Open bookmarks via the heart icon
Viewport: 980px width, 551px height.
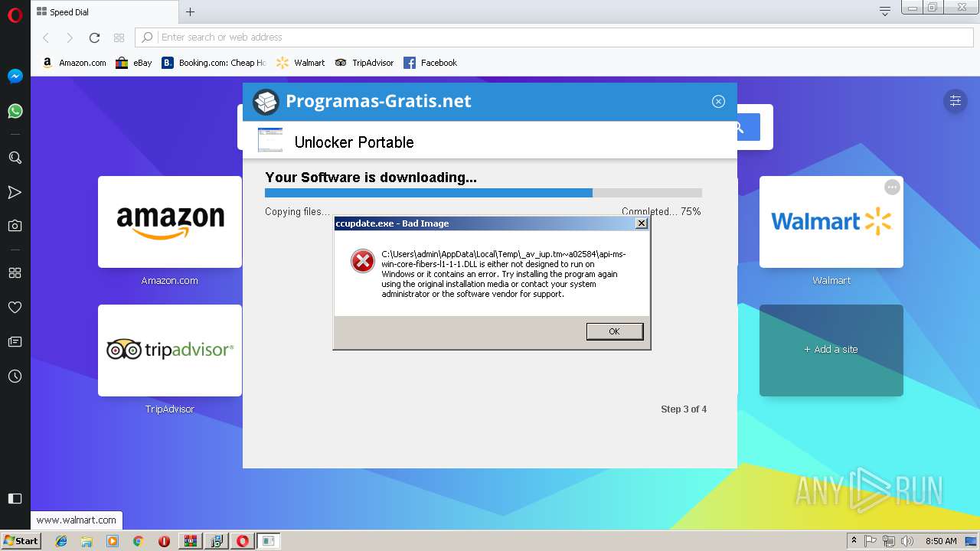pyautogui.click(x=15, y=307)
